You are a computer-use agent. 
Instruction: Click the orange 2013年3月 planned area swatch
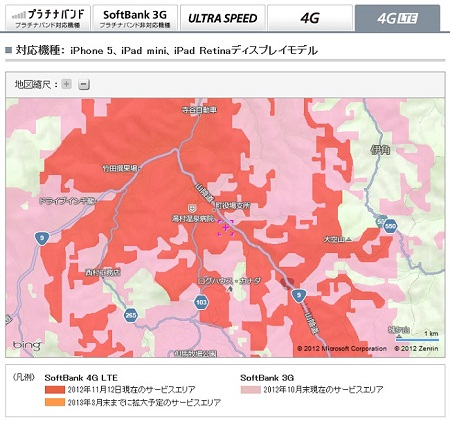click(x=55, y=402)
